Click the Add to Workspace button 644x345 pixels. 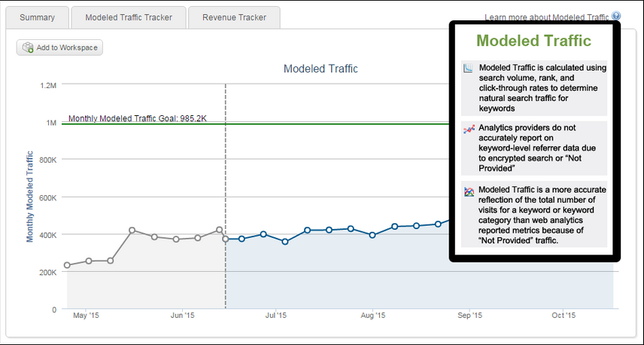(x=59, y=47)
